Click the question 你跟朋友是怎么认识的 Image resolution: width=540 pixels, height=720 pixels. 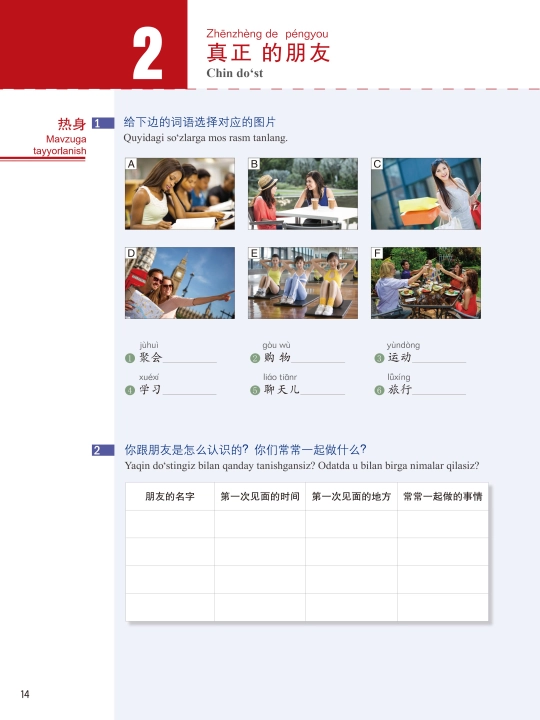(187, 450)
